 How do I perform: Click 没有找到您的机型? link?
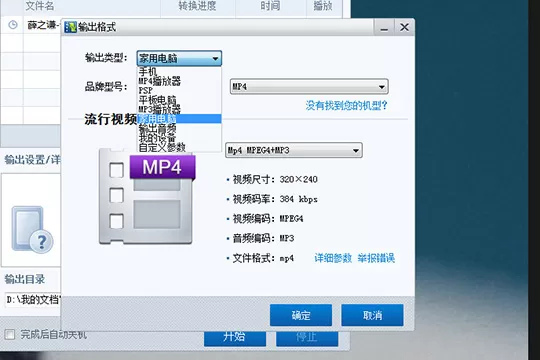coord(346,105)
